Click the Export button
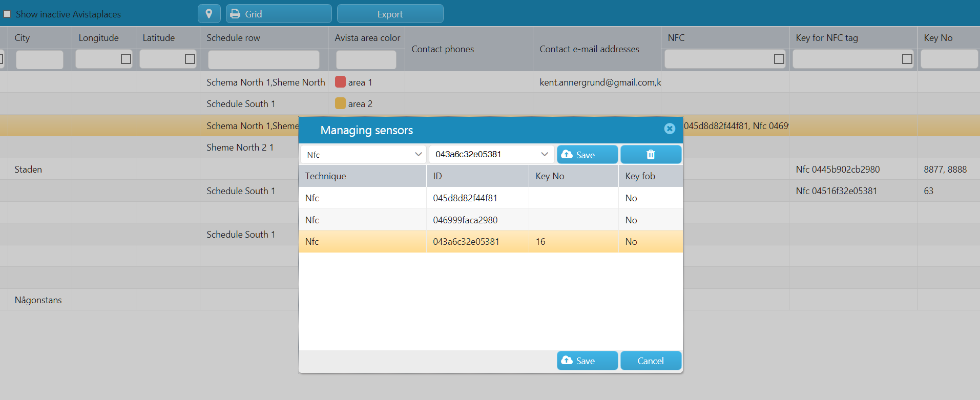The image size is (980, 400). (x=390, y=14)
